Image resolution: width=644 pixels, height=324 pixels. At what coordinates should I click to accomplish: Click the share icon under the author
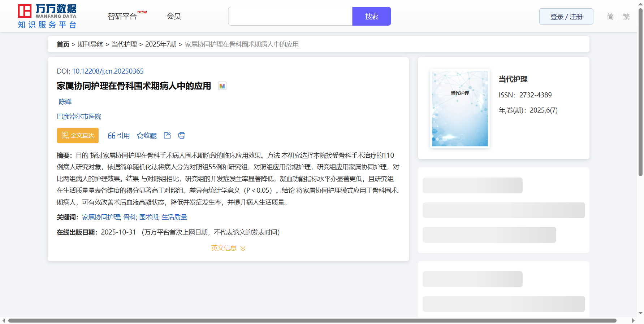pyautogui.click(x=167, y=136)
